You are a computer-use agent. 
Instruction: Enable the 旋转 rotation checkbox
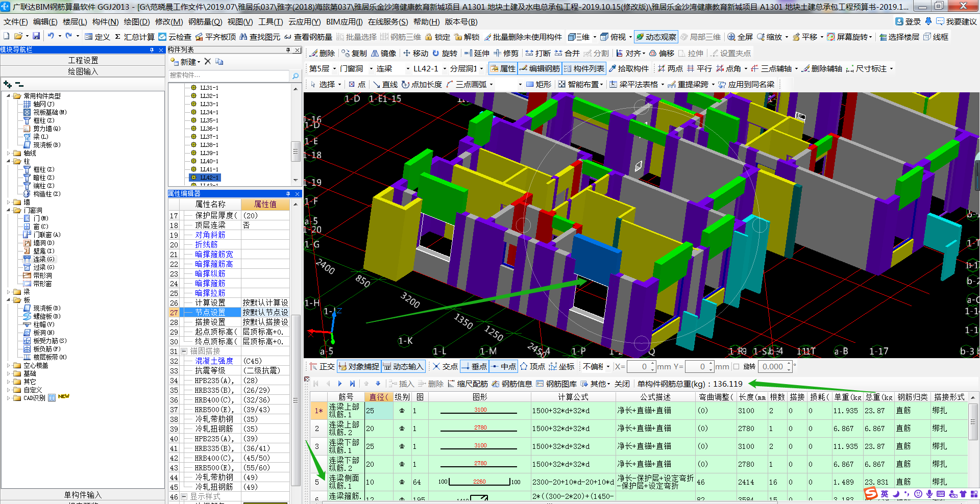point(736,366)
